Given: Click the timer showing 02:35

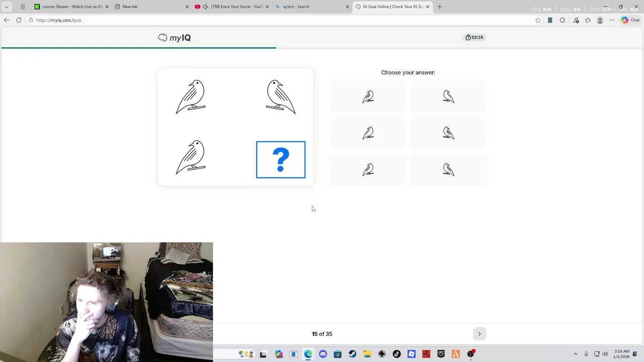Looking at the screenshot, I should coord(474,37).
